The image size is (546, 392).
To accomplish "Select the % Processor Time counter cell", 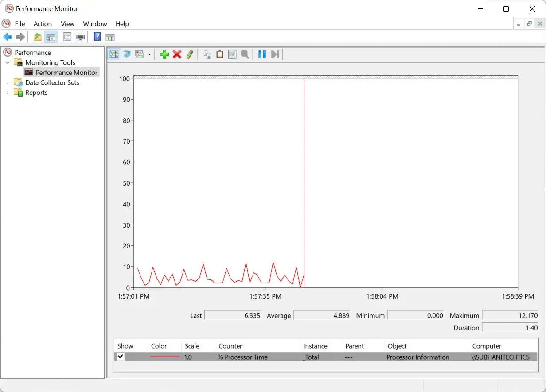I will click(242, 357).
